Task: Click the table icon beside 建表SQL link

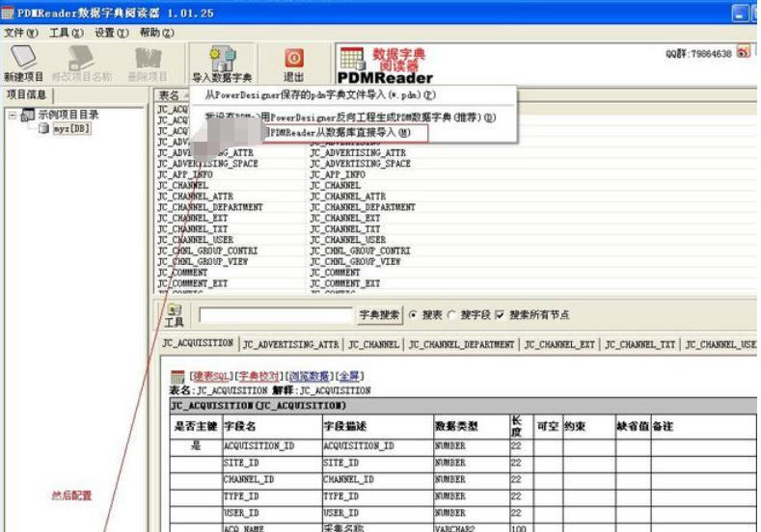Action: pos(177,376)
